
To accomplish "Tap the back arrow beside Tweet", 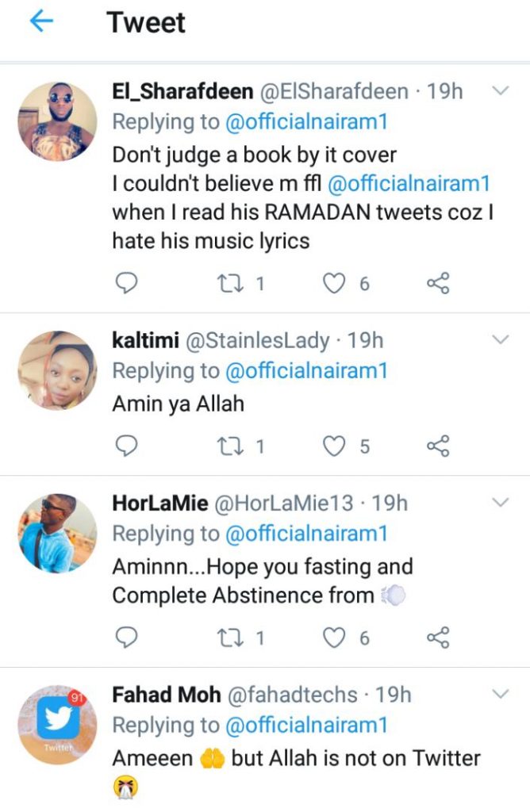I will tap(41, 23).
